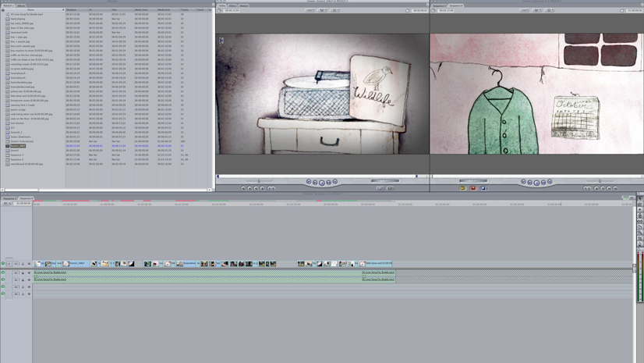Mute the A2 audio track

[x=3, y=279]
